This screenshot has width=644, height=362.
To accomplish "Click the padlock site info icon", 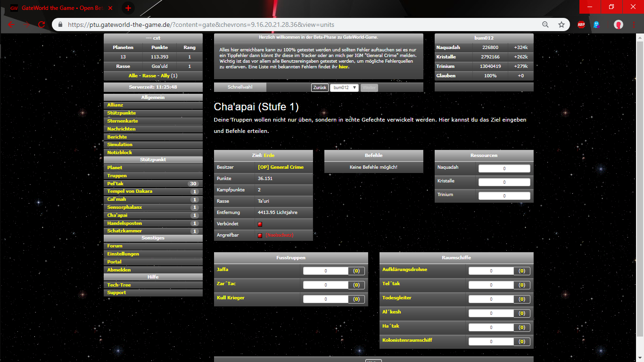I will [60, 25].
